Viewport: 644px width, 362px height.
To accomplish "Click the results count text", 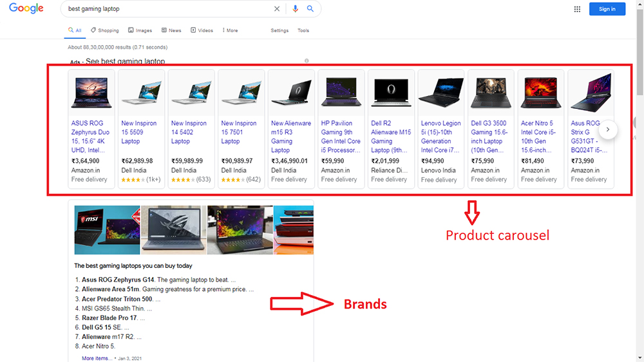I will click(x=117, y=47).
